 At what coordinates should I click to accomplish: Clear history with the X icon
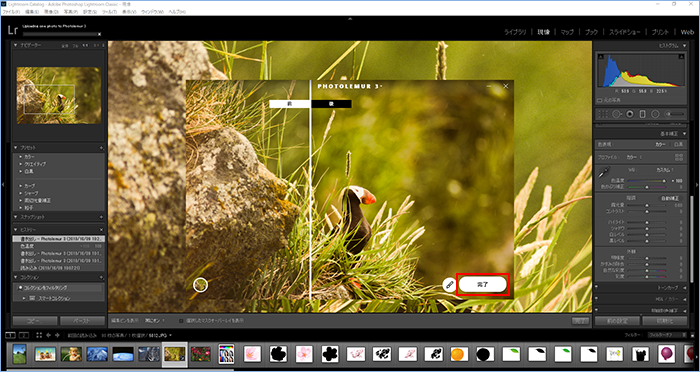101,230
